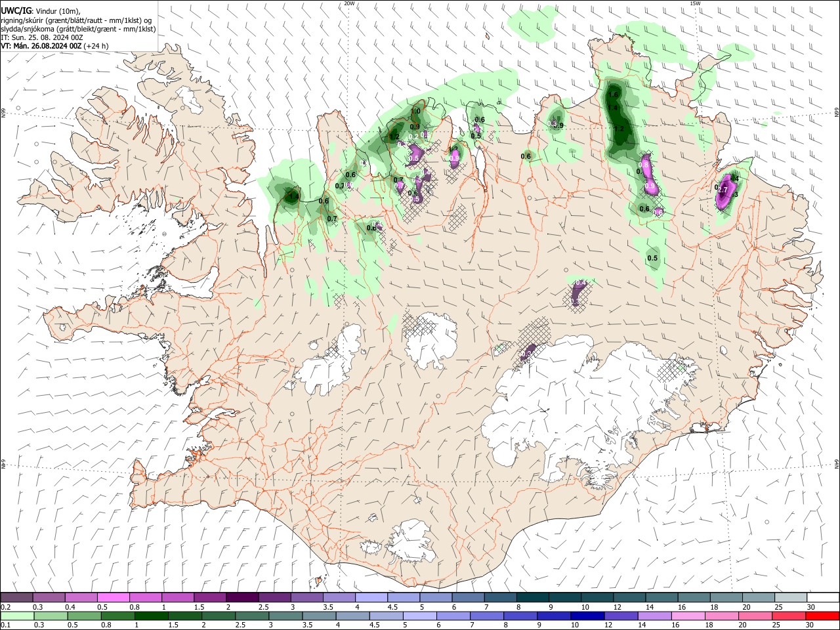Click the pale pink-purple 0.4 snow swatch

tap(81, 598)
